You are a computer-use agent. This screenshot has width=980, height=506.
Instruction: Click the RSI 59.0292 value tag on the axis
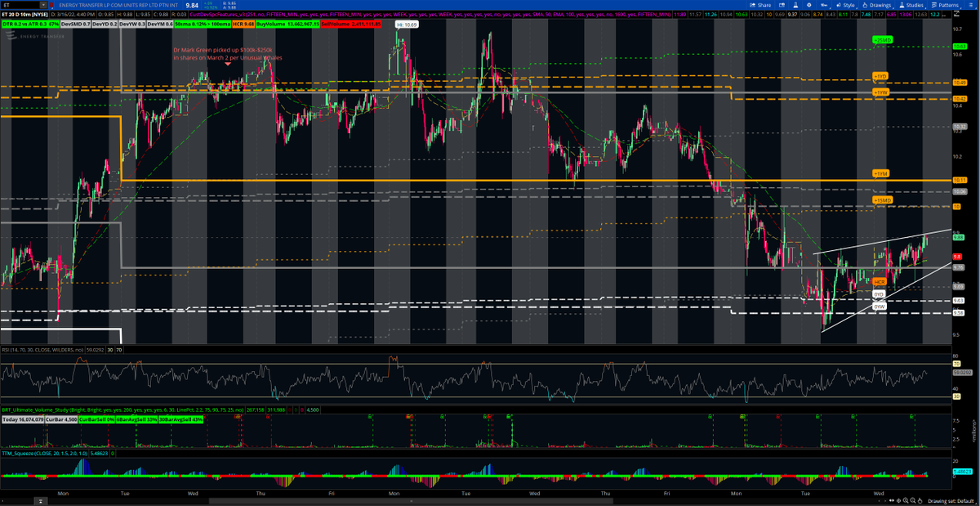click(961, 372)
